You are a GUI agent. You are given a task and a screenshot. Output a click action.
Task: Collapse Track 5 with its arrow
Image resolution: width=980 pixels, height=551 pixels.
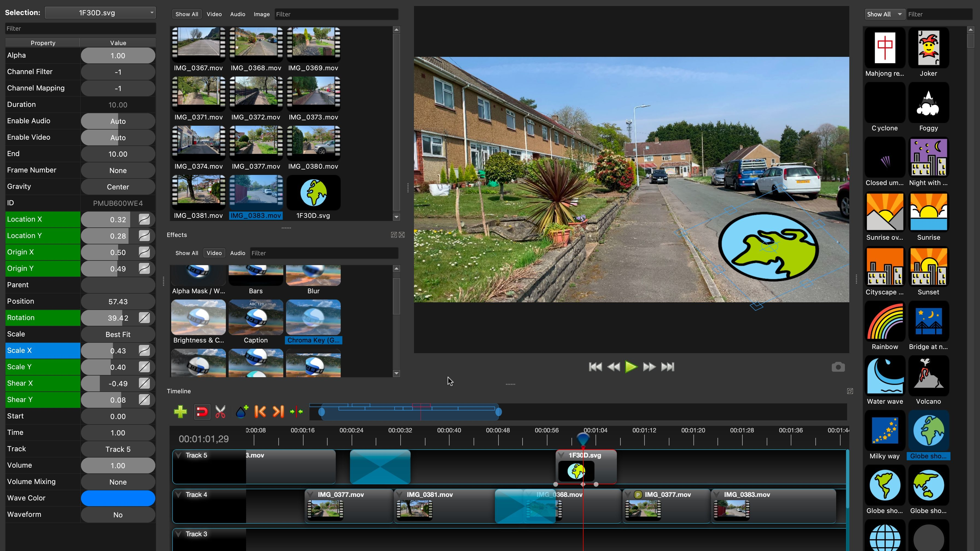pos(179,455)
